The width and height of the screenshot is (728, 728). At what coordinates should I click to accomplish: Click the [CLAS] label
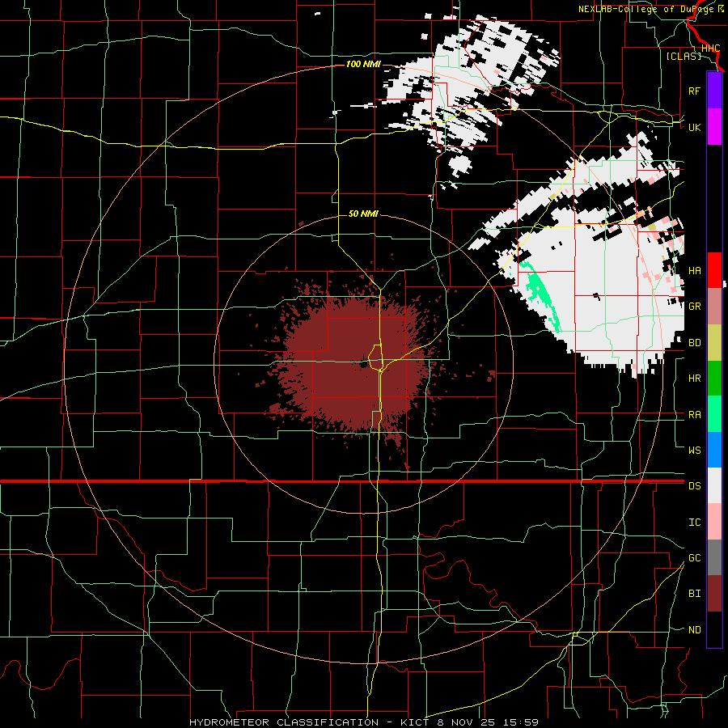point(684,56)
